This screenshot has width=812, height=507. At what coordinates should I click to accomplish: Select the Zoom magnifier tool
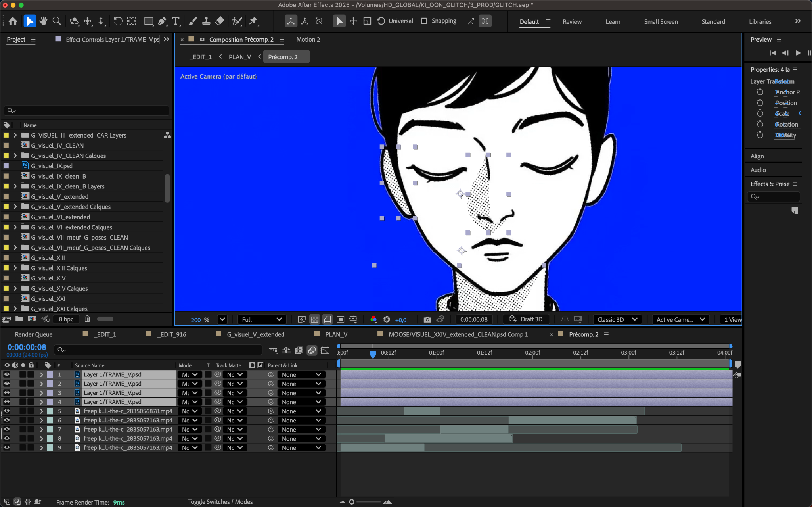[x=57, y=21]
